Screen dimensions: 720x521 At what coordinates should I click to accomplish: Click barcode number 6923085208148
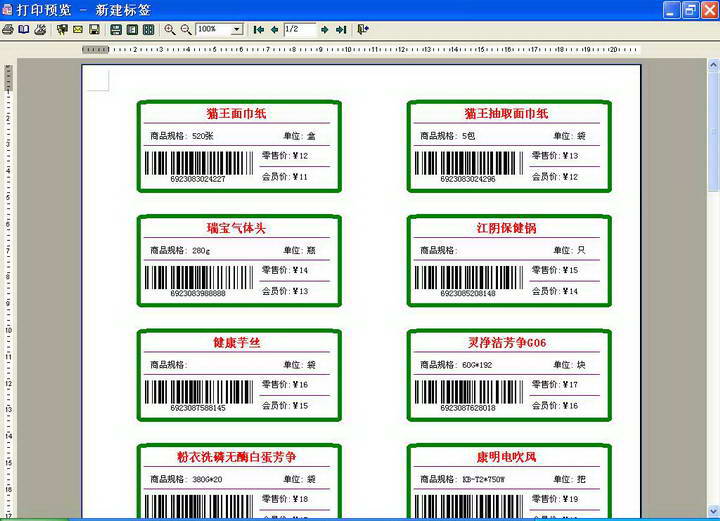468,293
